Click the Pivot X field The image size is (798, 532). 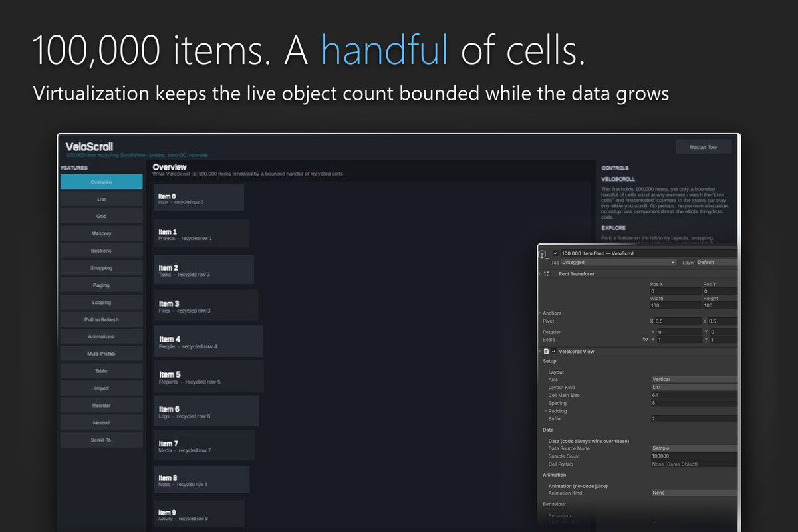pyautogui.click(x=678, y=321)
